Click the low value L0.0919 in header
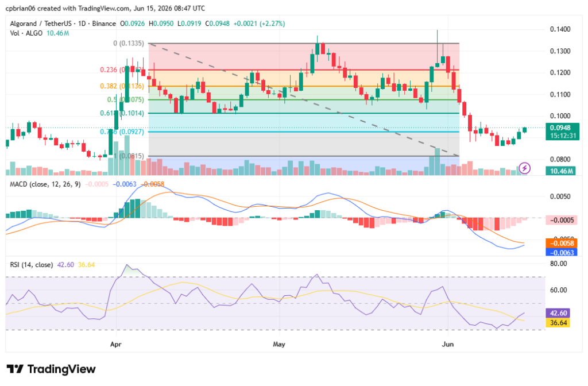588x386 pixels. (189, 24)
